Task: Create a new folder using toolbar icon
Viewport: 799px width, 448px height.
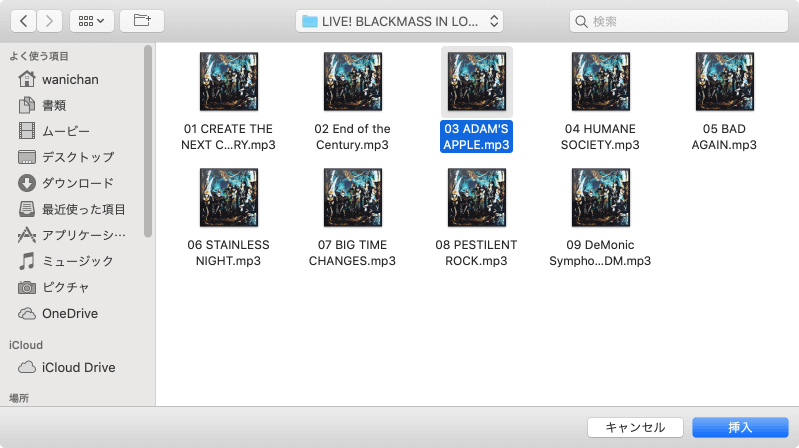Action: pos(142,21)
